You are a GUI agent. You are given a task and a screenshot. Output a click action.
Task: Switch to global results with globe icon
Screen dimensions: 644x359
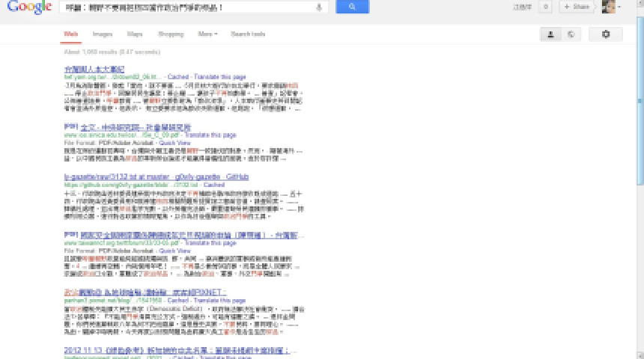(571, 34)
